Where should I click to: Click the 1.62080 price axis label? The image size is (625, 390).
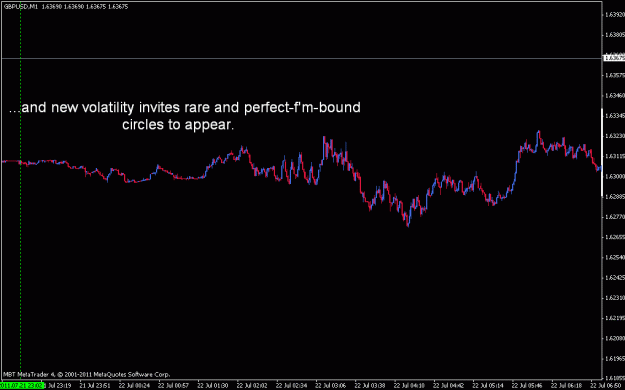615,338
